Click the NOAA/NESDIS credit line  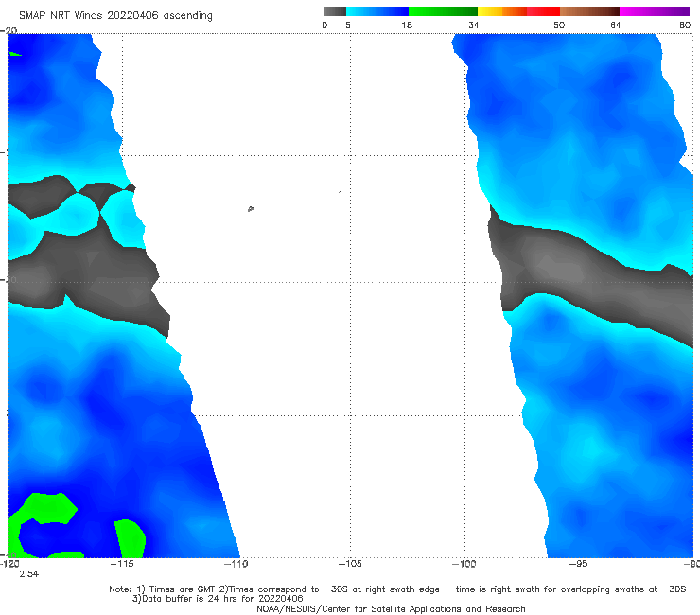[391, 608]
